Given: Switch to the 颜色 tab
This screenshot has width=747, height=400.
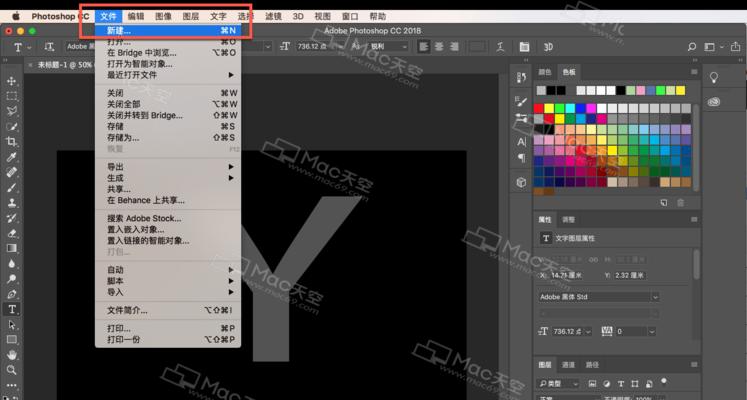Looking at the screenshot, I should [545, 72].
